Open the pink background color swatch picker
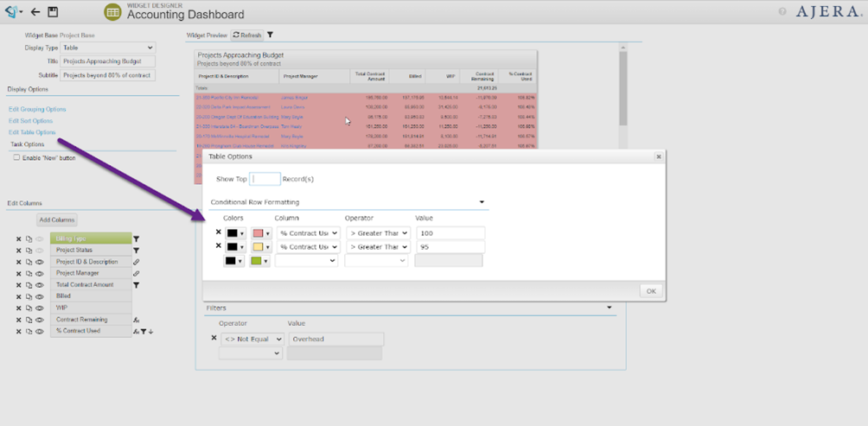 coord(261,233)
